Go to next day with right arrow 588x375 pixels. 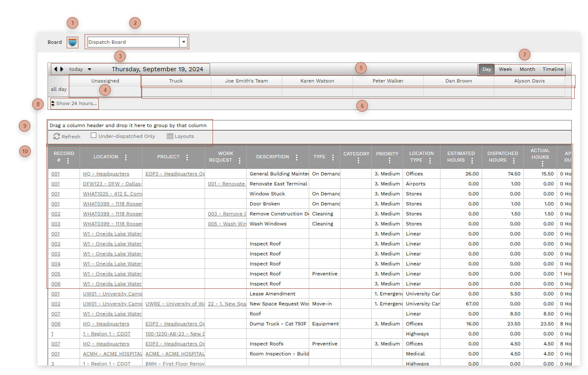(x=62, y=69)
